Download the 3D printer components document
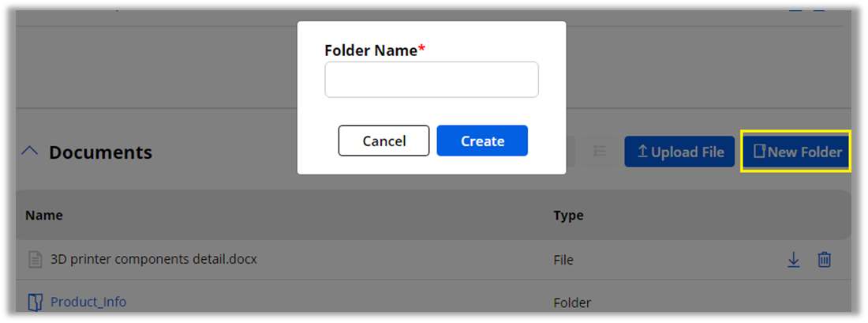 click(x=794, y=259)
